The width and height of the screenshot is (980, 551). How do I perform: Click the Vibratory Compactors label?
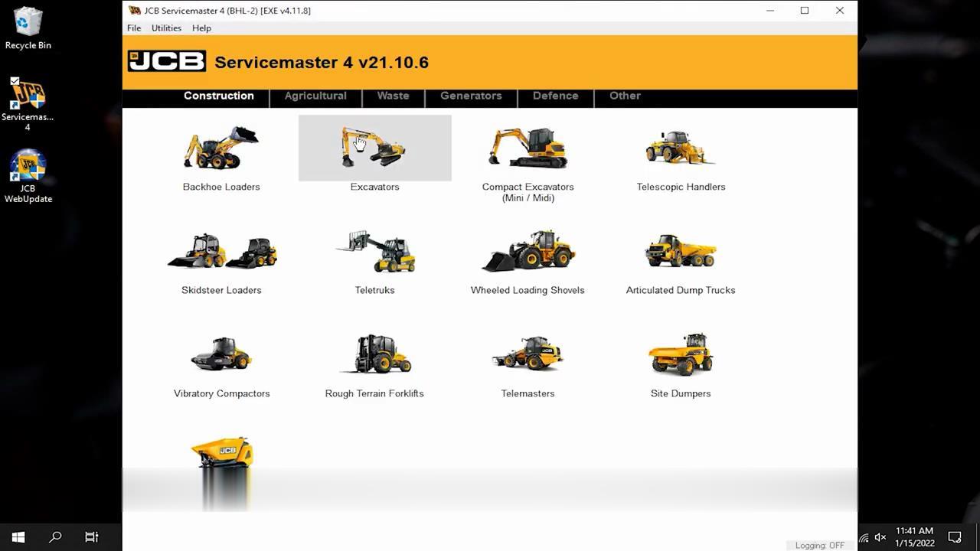coord(221,393)
